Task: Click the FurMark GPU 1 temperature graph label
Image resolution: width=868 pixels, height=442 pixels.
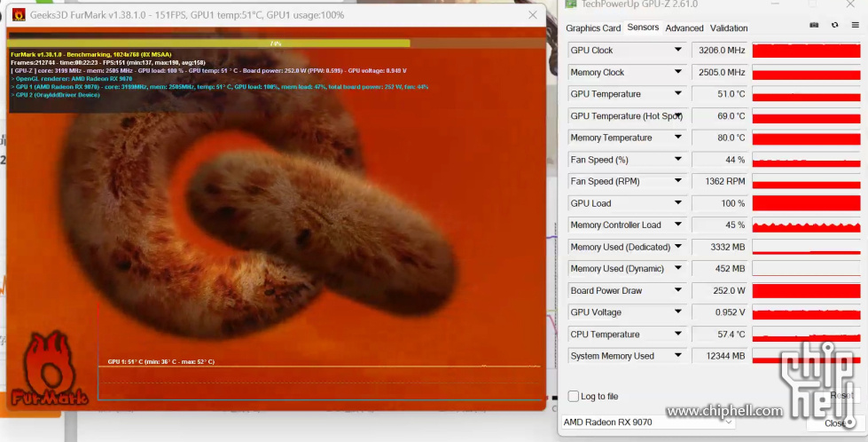Action: pos(161,362)
